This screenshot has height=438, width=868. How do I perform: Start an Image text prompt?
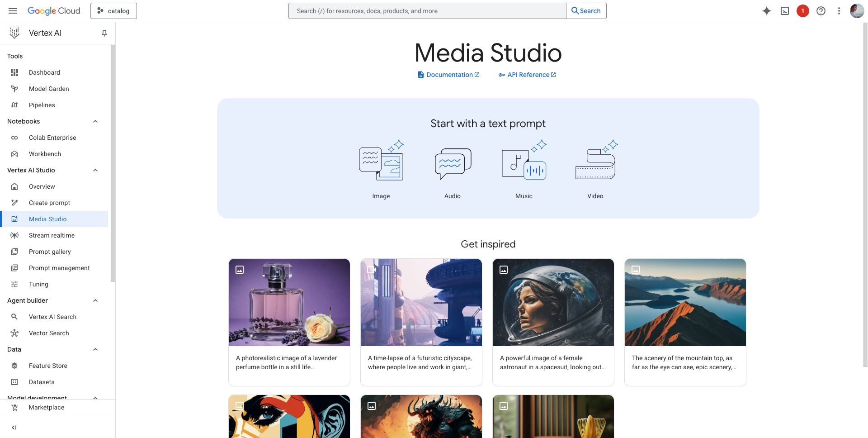pyautogui.click(x=381, y=170)
